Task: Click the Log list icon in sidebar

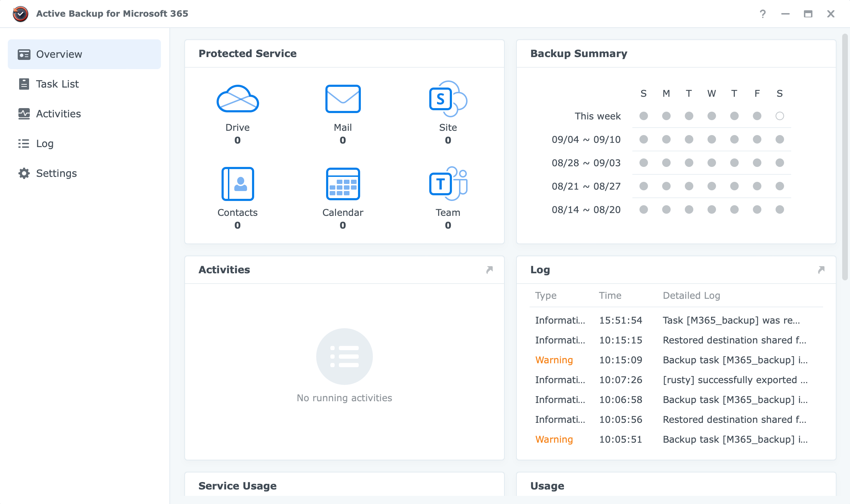Action: (x=24, y=144)
